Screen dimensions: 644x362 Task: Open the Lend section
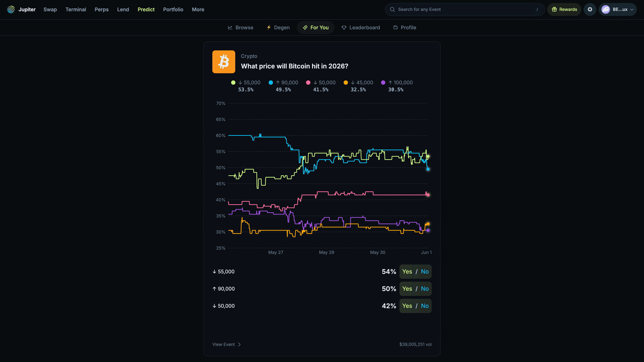click(x=123, y=9)
